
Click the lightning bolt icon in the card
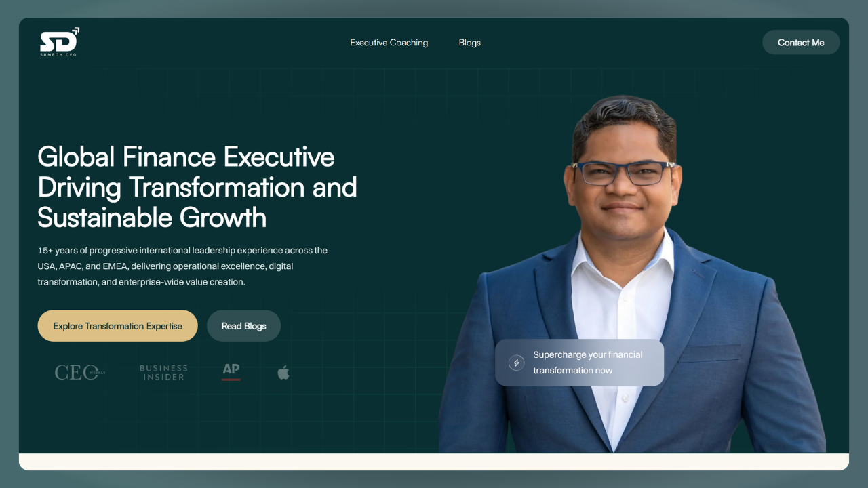pos(517,363)
